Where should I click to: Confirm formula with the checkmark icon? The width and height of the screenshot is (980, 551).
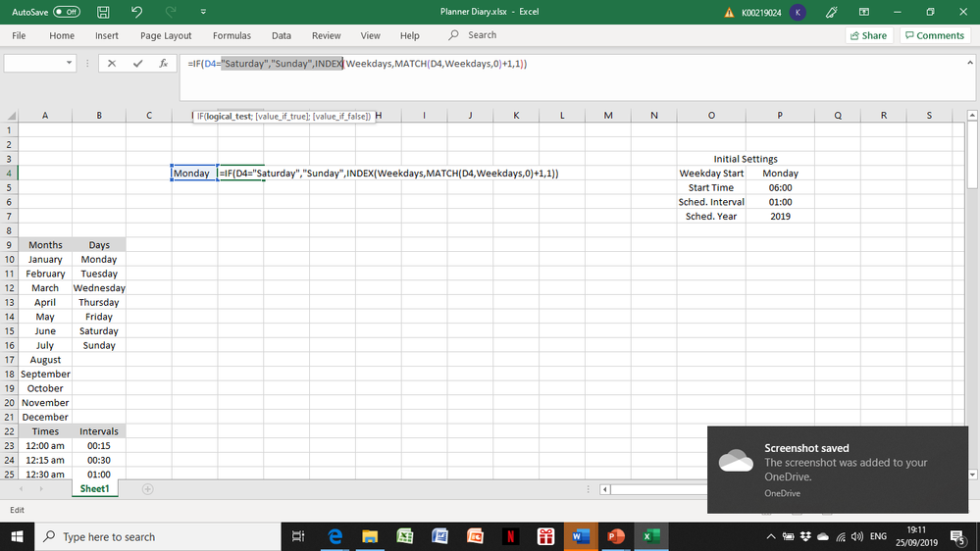coord(137,63)
